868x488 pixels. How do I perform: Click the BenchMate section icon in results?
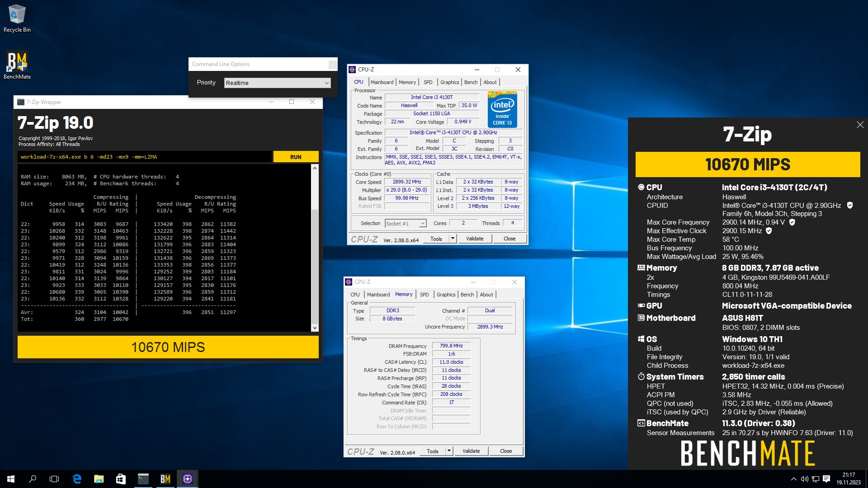pyautogui.click(x=641, y=423)
